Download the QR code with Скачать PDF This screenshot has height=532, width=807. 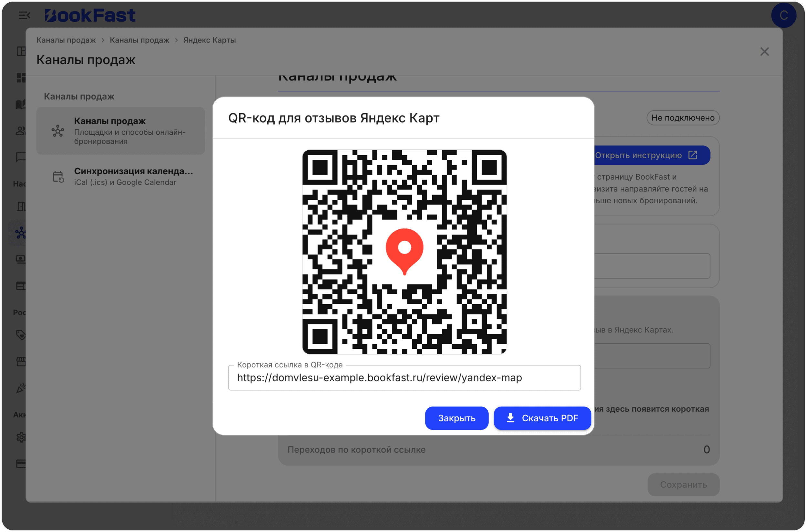pyautogui.click(x=542, y=418)
